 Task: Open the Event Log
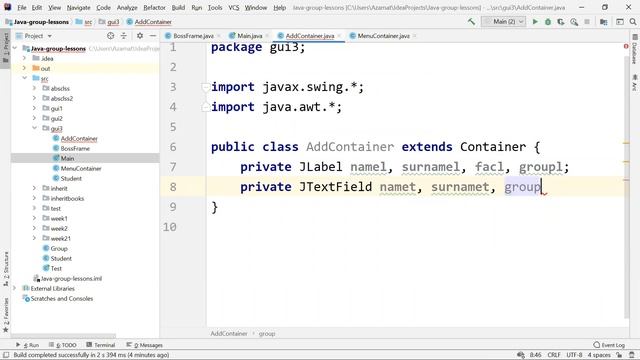tap(609, 345)
